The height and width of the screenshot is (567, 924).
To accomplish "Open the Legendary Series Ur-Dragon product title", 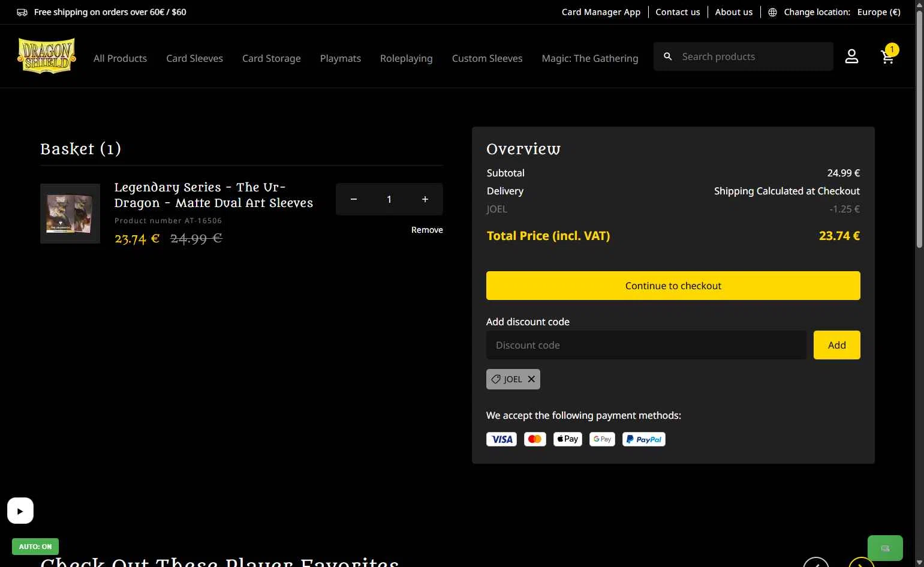I will pyautogui.click(x=213, y=195).
